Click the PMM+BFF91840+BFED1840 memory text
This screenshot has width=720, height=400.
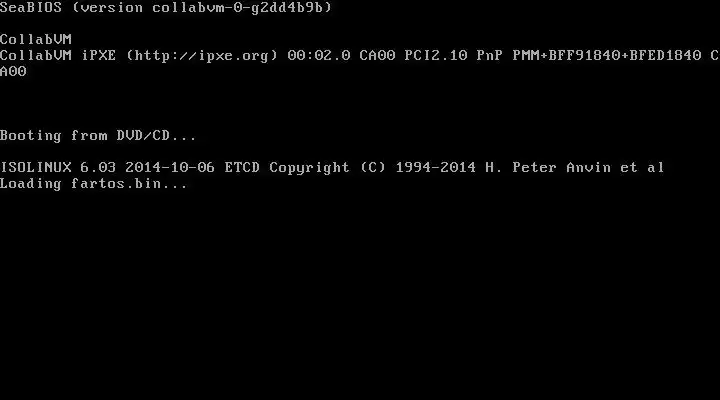click(607, 56)
